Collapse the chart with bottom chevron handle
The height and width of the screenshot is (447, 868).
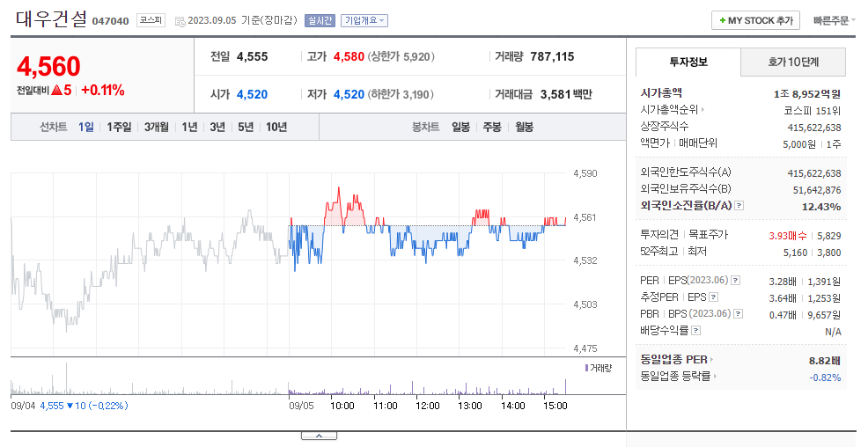click(x=319, y=436)
